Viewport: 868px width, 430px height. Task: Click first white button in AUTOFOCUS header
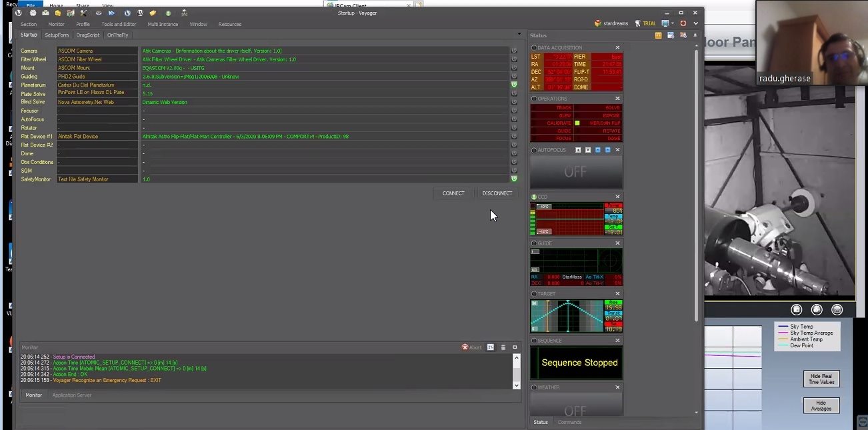pyautogui.click(x=578, y=150)
